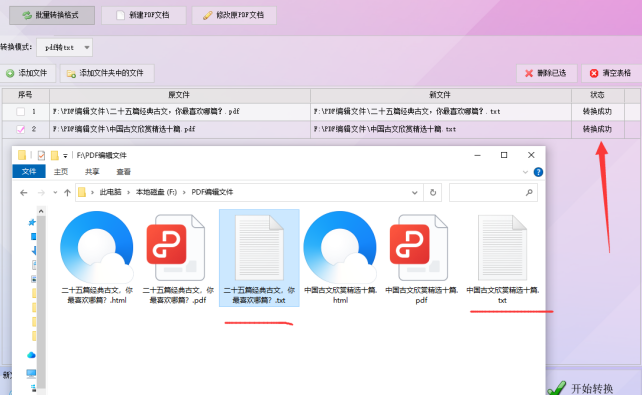Image resolution: width=643 pixels, height=396 pixels.
Task: Click the 序号 column header
Action: tap(25, 95)
